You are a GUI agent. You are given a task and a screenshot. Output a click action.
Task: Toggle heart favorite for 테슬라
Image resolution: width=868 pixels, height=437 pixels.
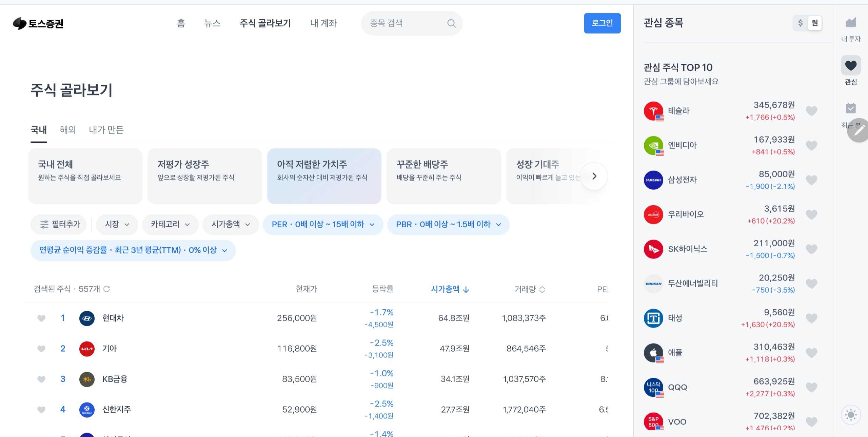811,111
